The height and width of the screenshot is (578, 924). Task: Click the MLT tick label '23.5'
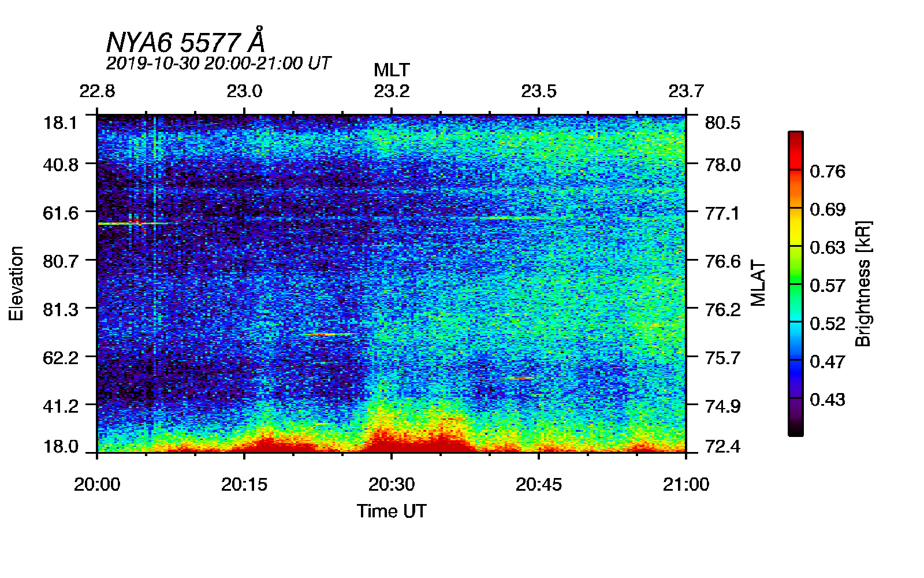click(x=539, y=91)
